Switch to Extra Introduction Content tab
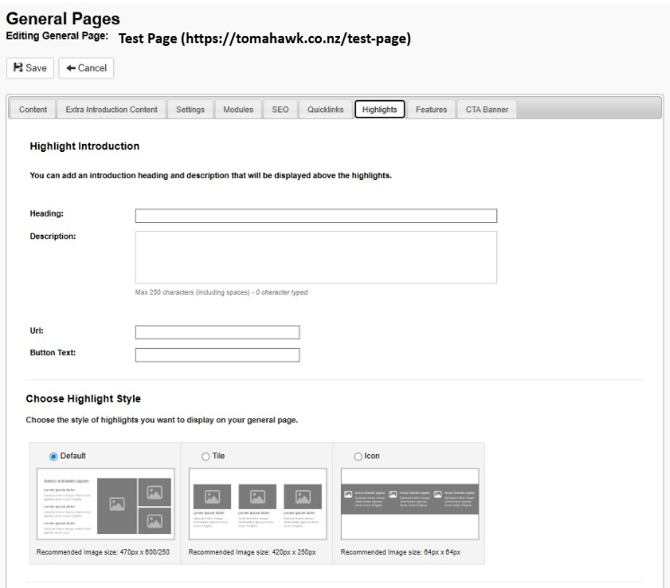The height and width of the screenshot is (588, 670). [x=111, y=109]
